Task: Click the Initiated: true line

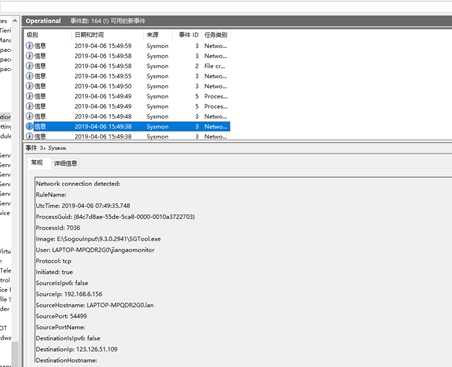Action: coord(54,272)
